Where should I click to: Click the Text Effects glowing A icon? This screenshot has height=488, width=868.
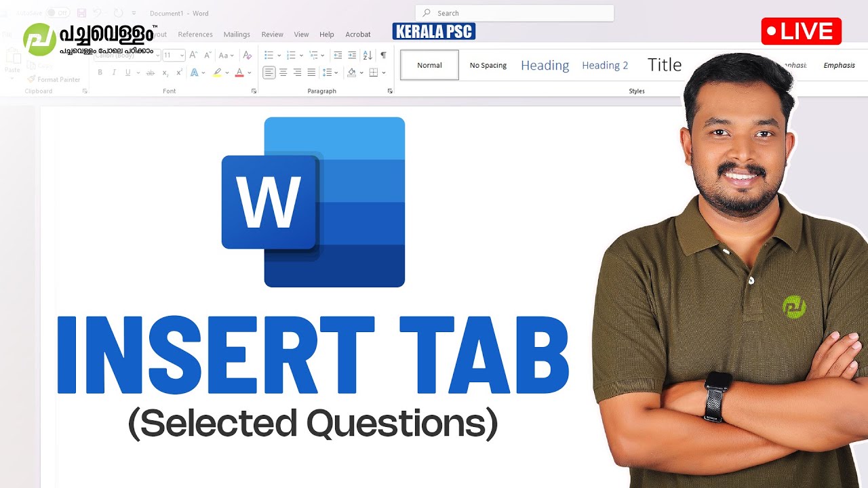pyautogui.click(x=194, y=73)
